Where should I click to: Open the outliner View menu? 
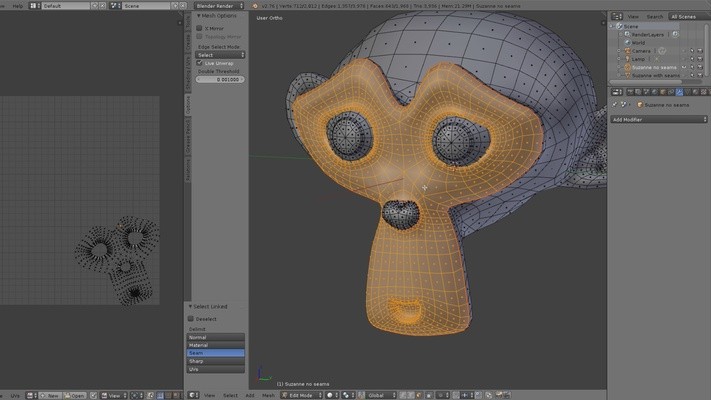tap(633, 17)
